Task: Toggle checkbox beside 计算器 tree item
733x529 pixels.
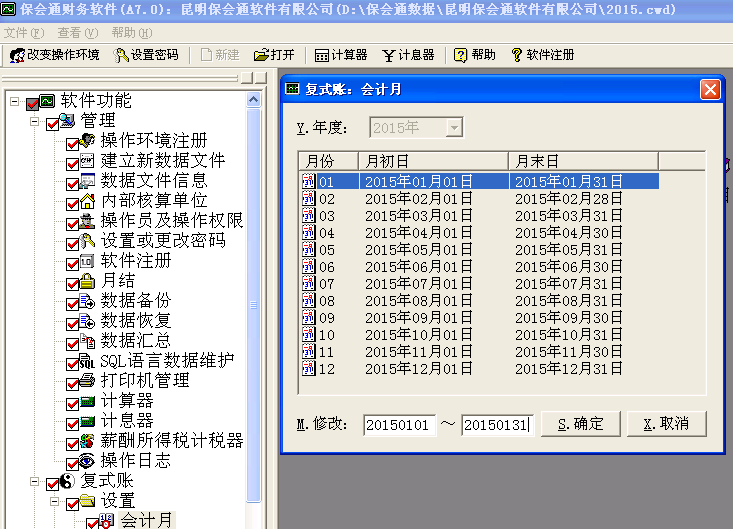Action: [72, 404]
